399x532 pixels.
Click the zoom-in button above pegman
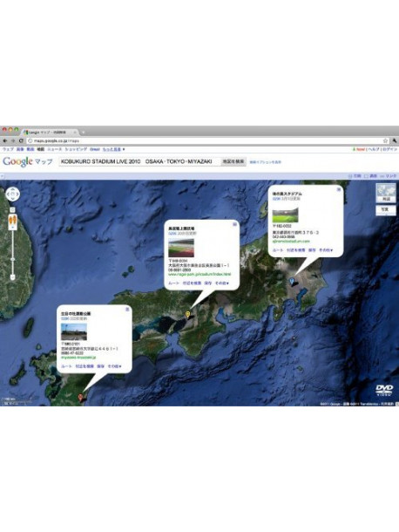click(12, 209)
